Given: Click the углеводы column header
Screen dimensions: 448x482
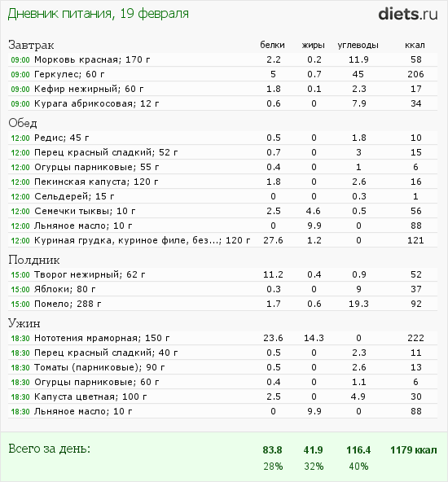Looking at the screenshot, I should point(358,46).
